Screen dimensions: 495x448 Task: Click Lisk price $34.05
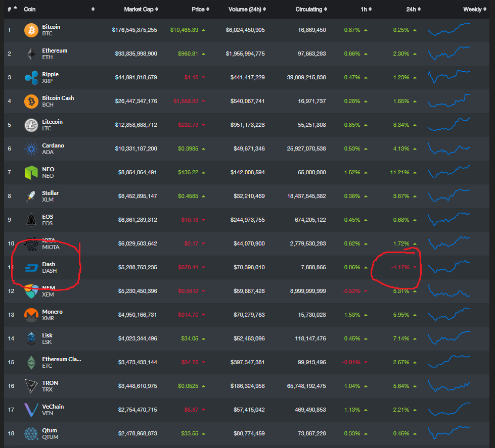190,338
